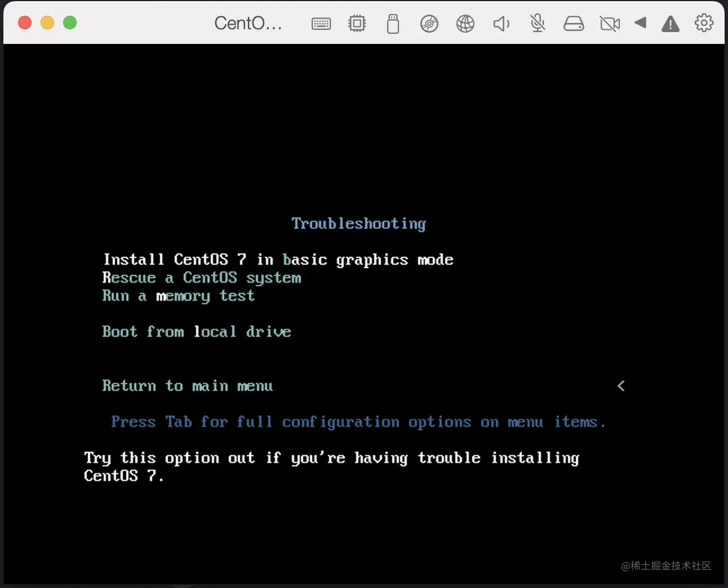Click the left-pointing triangle arrow icon
Image resolution: width=728 pixels, height=588 pixels.
click(640, 23)
